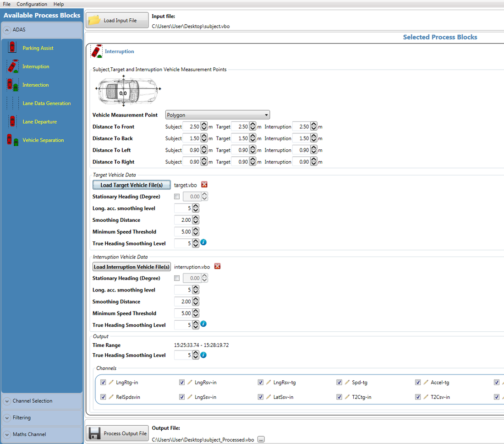This screenshot has height=444, width=504.
Task: Adjust Output True Heading Smoothing Level stepper
Action: [196, 355]
